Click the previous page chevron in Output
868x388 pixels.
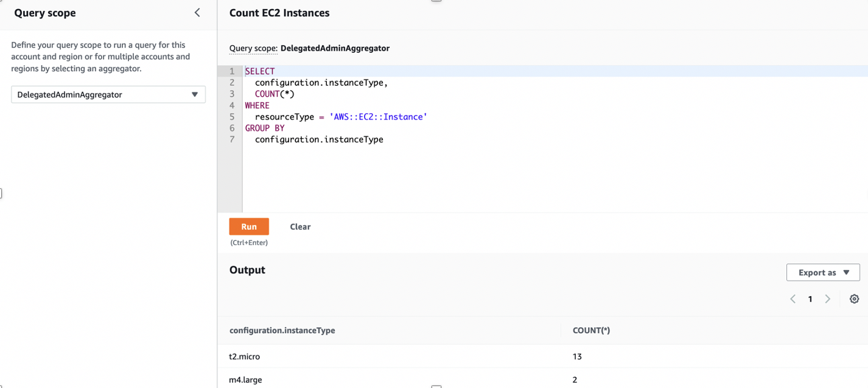[x=793, y=299]
